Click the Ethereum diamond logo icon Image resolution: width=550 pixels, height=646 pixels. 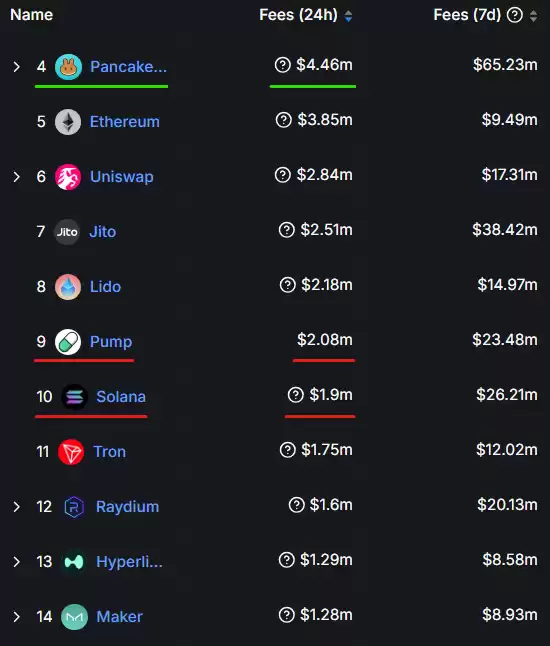click(x=68, y=122)
